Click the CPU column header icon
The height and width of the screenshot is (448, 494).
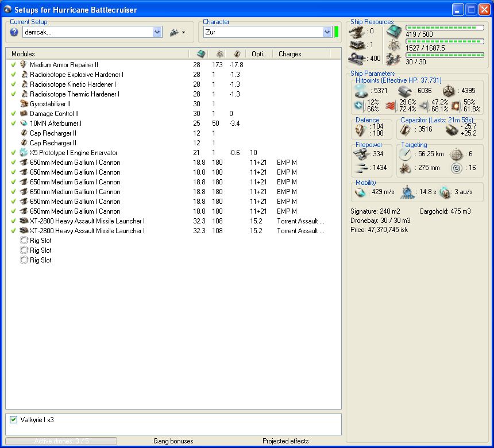point(200,54)
